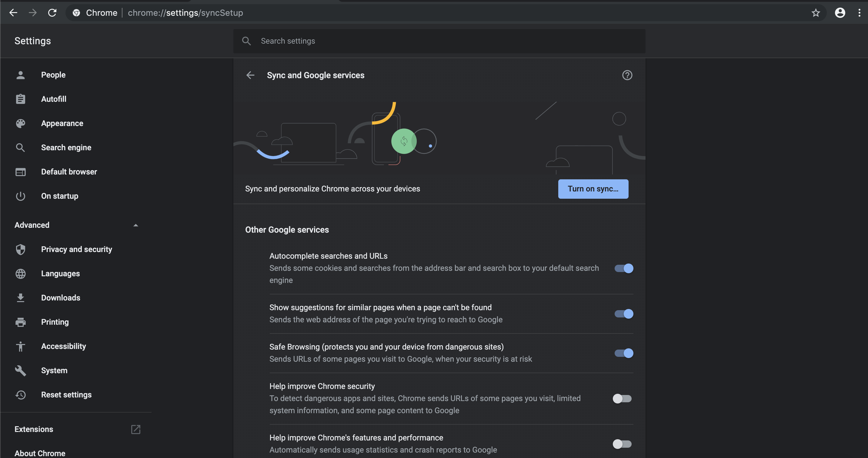Click the Languages globe icon
Viewport: 868px width, 458px height.
tap(21, 274)
